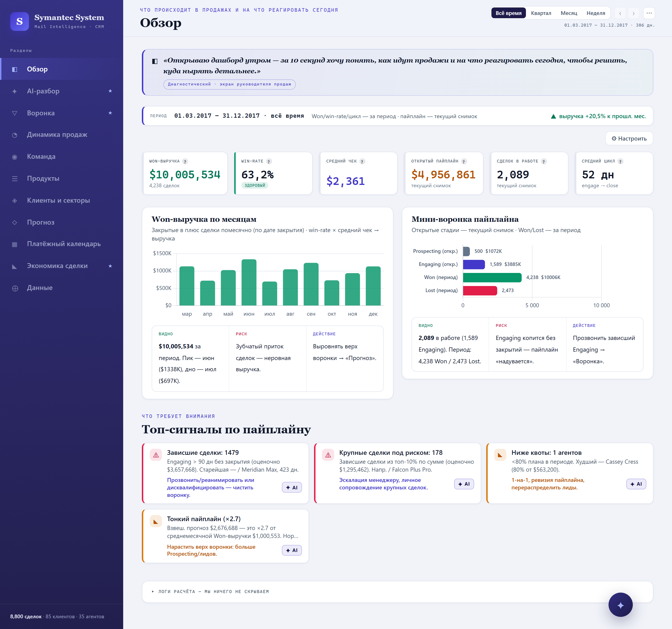Open the three-dots more options menu
The height and width of the screenshot is (629, 672).
[x=649, y=13]
